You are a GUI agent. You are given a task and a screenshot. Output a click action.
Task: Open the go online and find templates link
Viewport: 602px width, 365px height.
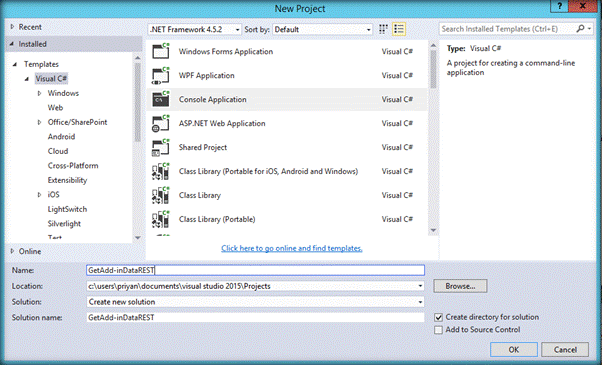point(292,248)
